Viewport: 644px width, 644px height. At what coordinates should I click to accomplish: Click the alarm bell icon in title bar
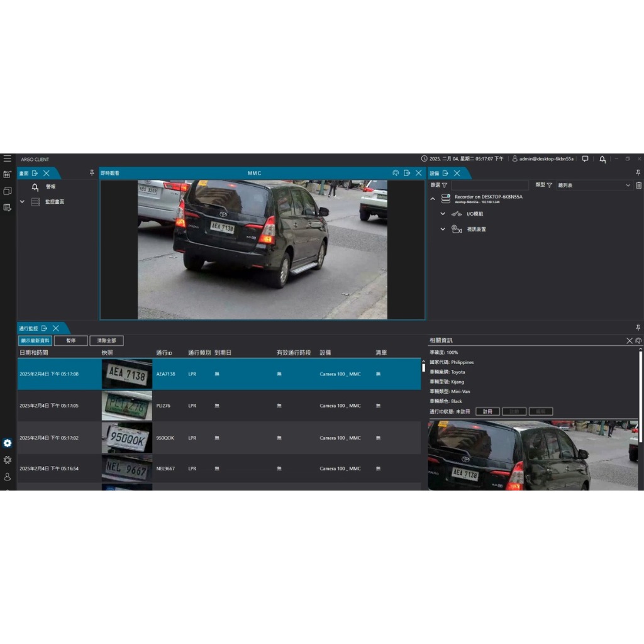point(602,159)
